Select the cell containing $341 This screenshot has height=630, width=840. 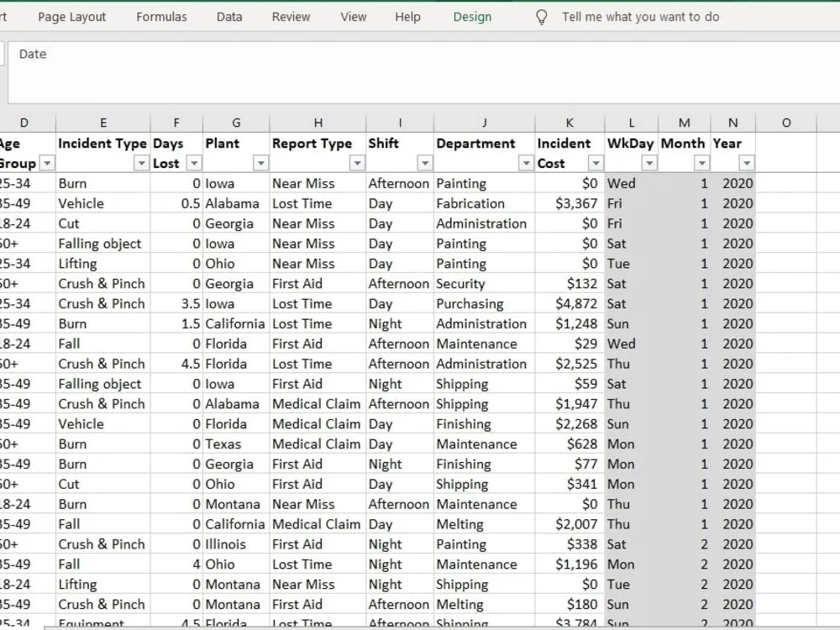click(x=570, y=485)
